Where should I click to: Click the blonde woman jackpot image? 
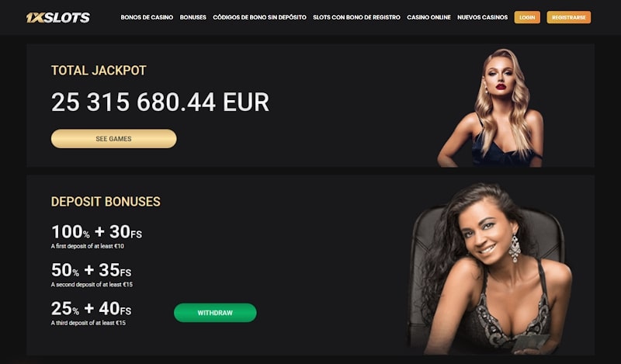491,107
